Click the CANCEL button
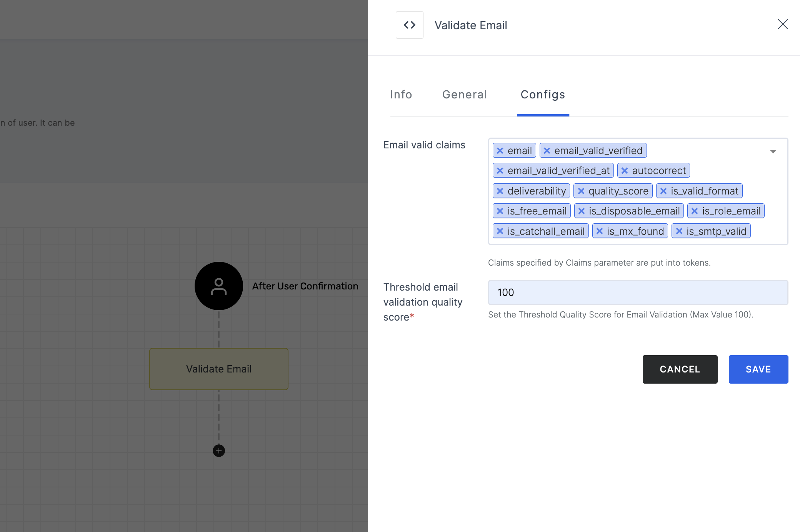 [x=680, y=369]
